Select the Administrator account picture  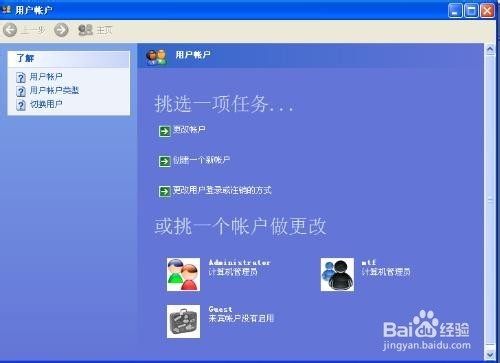[x=184, y=274]
